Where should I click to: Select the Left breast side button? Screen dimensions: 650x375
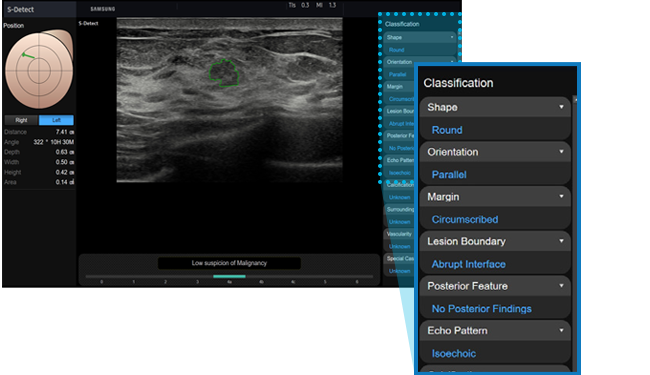(56, 120)
